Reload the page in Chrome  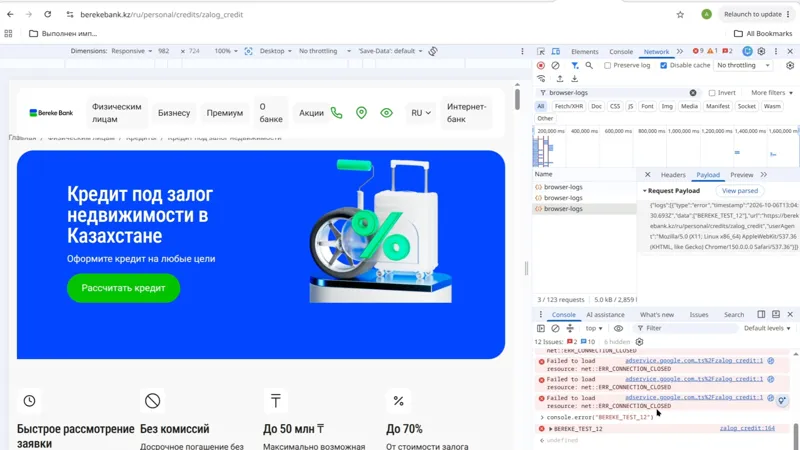[x=47, y=14]
